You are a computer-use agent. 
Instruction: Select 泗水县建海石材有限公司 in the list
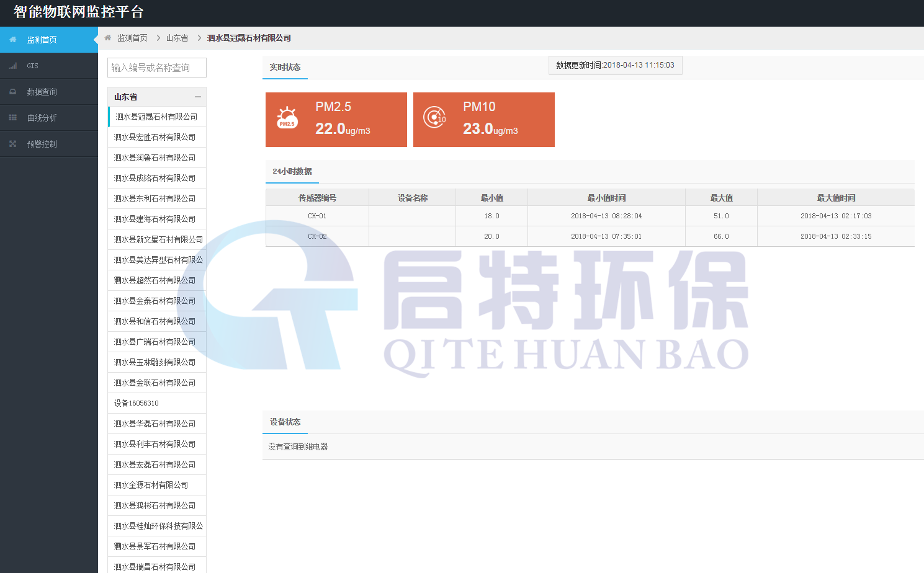click(x=157, y=219)
